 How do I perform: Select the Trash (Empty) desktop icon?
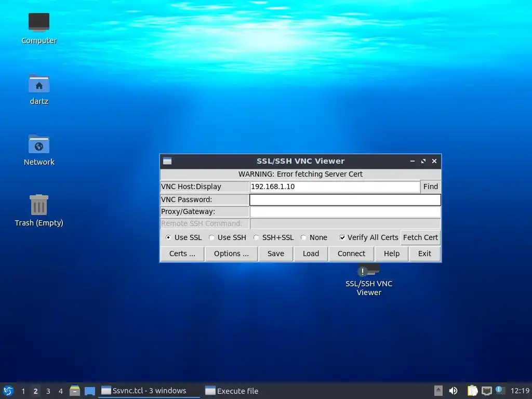pos(38,210)
